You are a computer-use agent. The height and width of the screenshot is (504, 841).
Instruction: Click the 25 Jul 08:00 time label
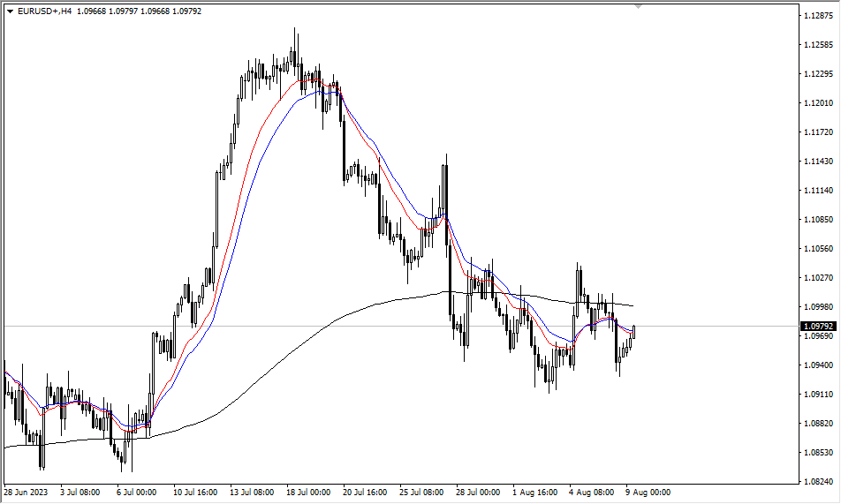(x=424, y=492)
